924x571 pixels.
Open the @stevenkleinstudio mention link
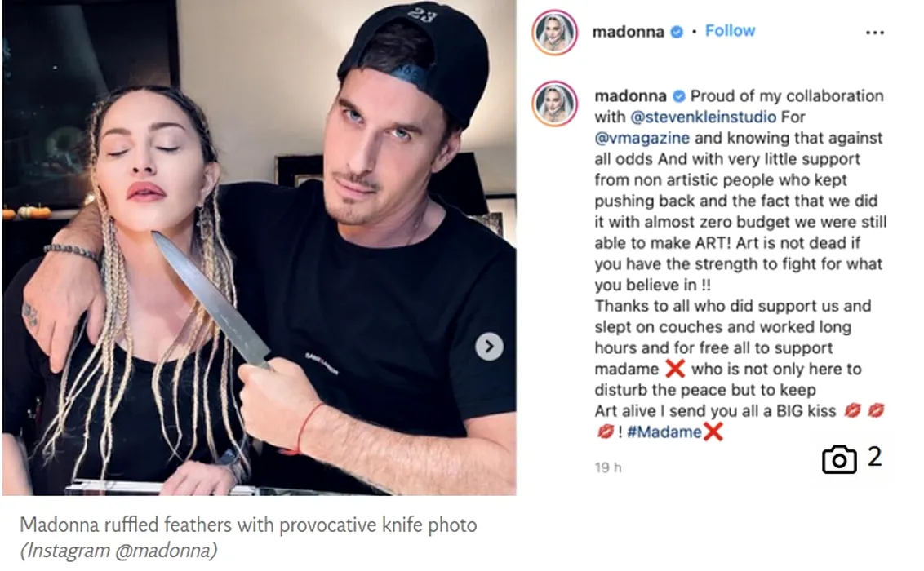pos(703,117)
